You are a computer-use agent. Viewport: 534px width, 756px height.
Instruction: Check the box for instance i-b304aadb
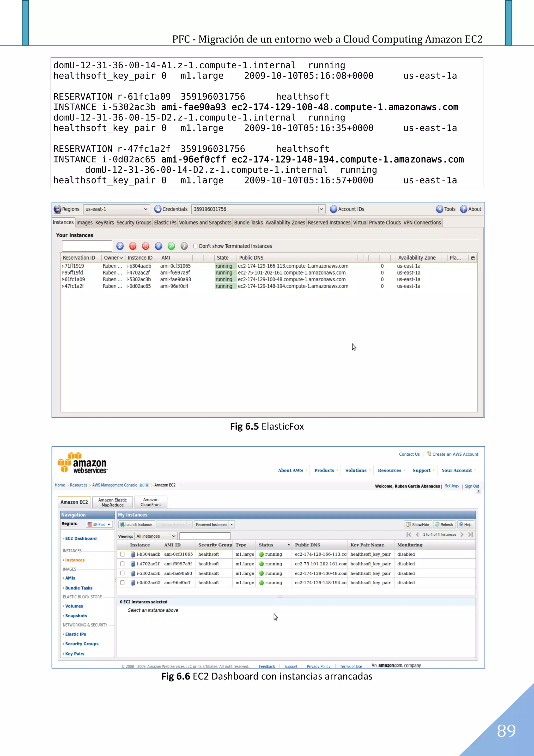point(122,554)
